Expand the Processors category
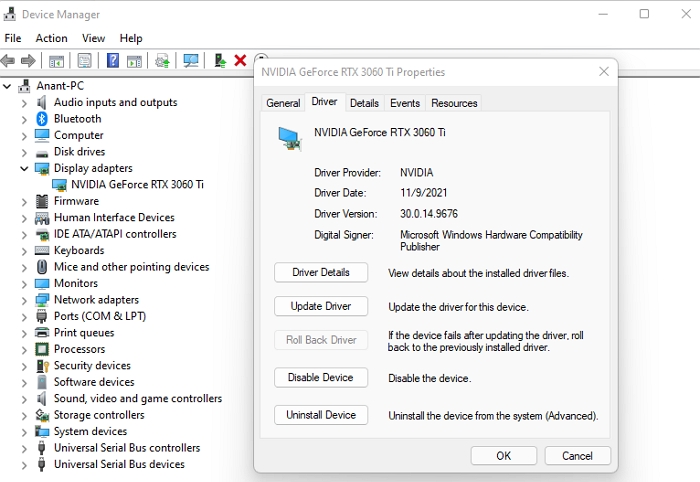 [x=24, y=350]
